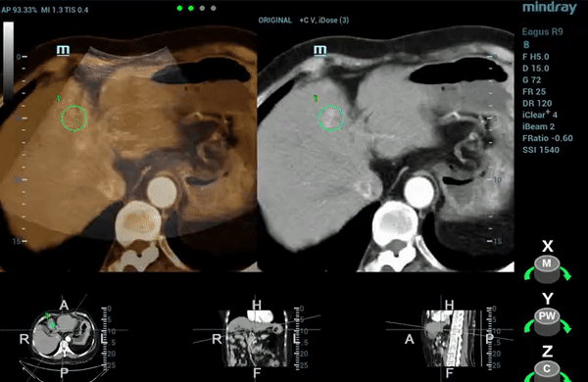Click the 'FRatio -0.60' parameter

tap(548, 138)
